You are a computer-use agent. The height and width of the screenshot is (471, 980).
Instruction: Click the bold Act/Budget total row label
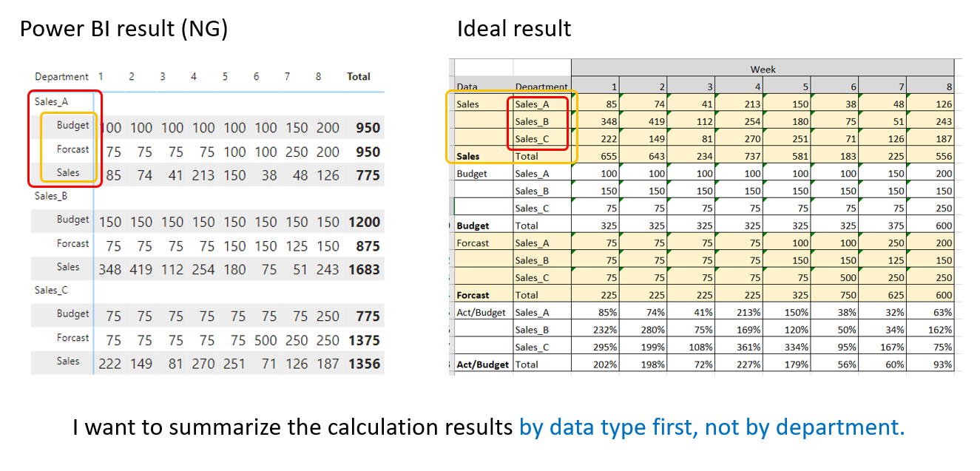tap(483, 365)
